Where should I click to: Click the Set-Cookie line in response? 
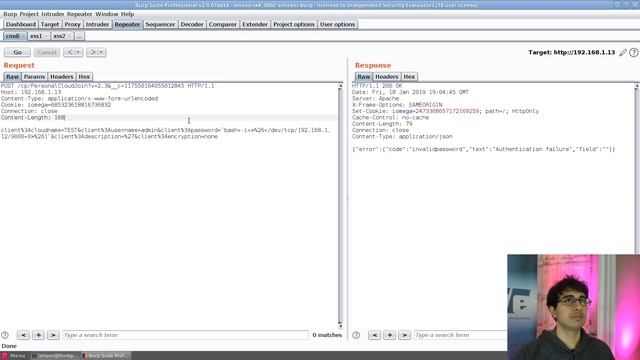point(445,111)
